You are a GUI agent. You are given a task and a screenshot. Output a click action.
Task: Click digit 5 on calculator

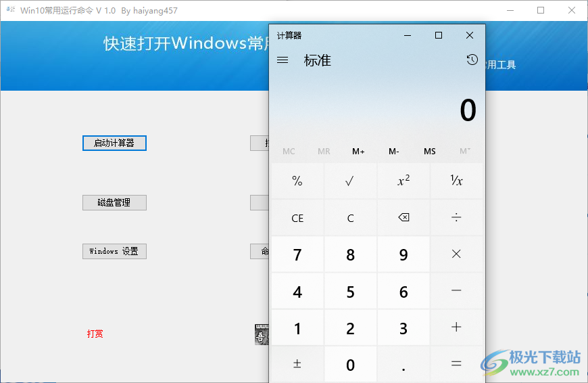pyautogui.click(x=350, y=291)
